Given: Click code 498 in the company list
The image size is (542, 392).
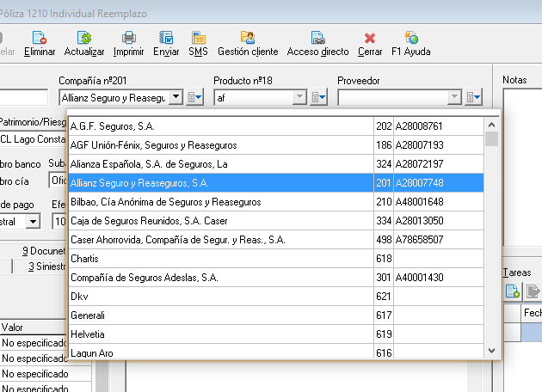Looking at the screenshot, I should point(384,240).
